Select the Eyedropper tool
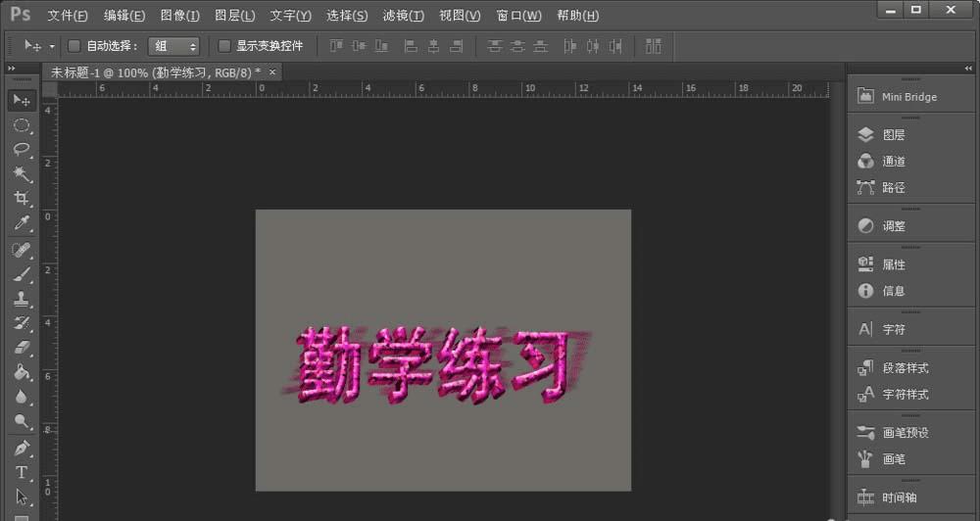This screenshot has width=980, height=521. point(22,223)
